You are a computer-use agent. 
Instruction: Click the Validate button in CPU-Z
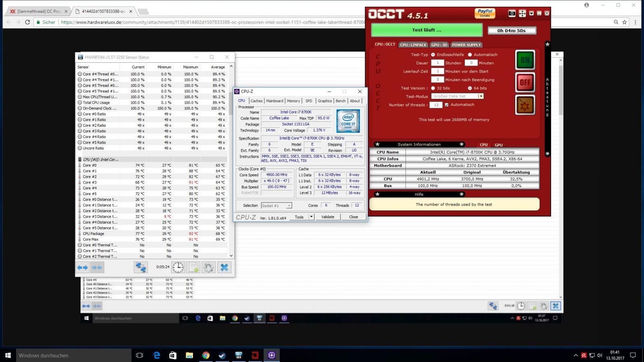328,217
